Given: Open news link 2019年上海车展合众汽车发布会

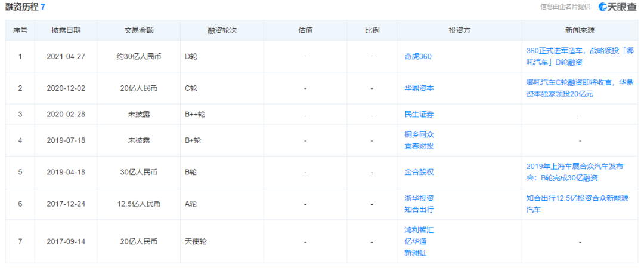Looking at the screenshot, I should tap(575, 172).
